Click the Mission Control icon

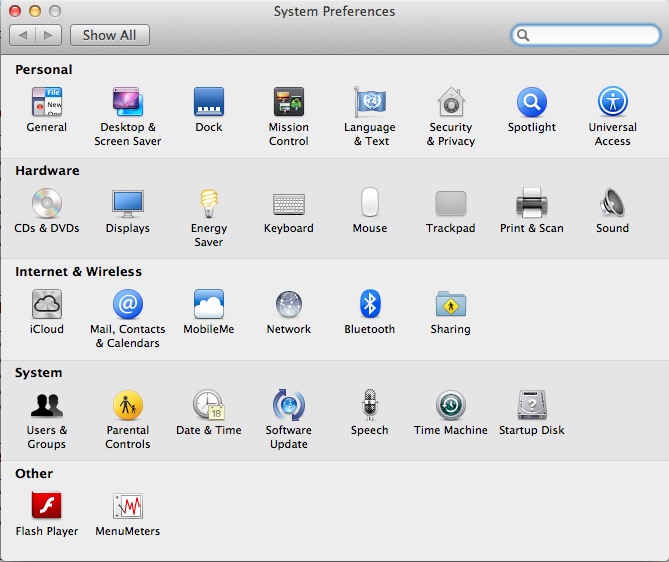pos(289,103)
